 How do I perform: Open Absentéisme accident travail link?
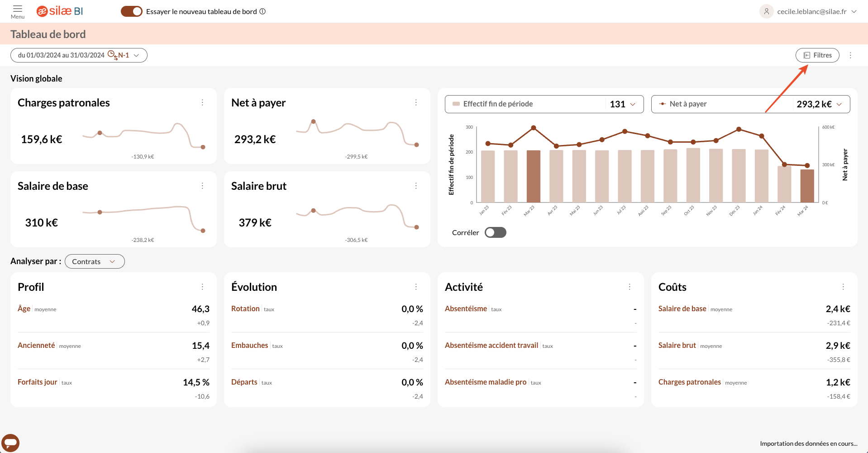491,345
